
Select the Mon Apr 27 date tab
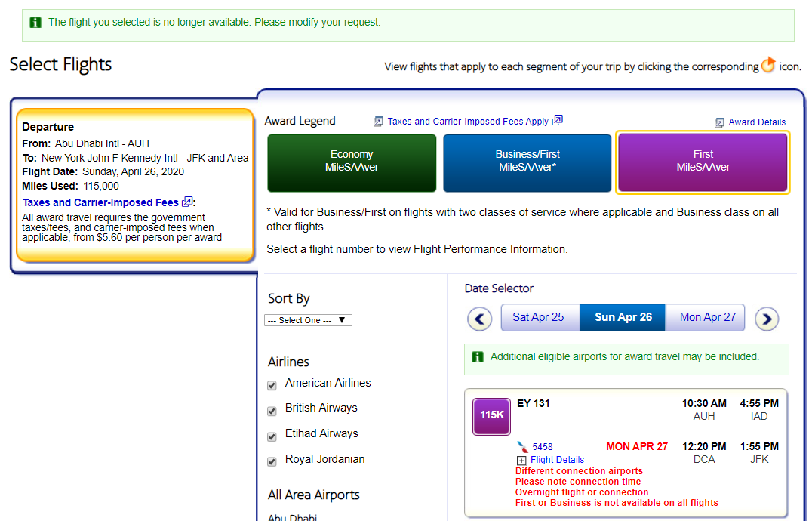(x=706, y=317)
